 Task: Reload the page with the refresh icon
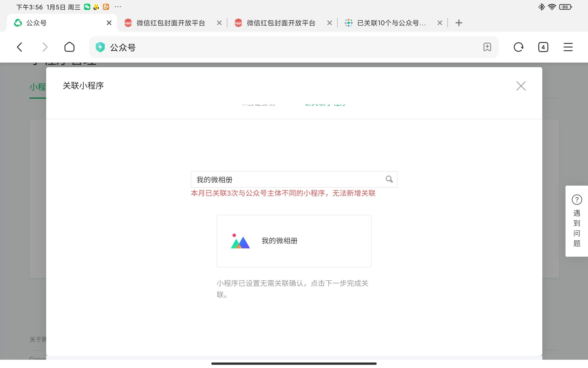coord(518,47)
